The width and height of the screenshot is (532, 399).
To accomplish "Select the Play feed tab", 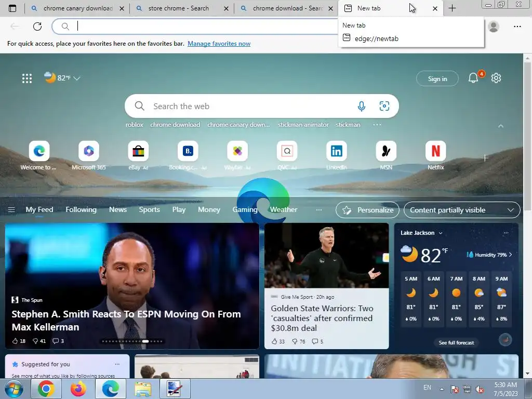I will pyautogui.click(x=179, y=210).
